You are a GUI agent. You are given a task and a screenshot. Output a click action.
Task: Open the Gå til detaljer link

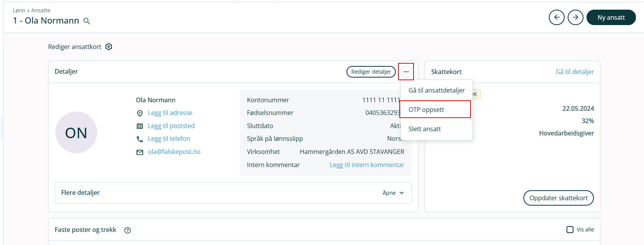pos(574,72)
